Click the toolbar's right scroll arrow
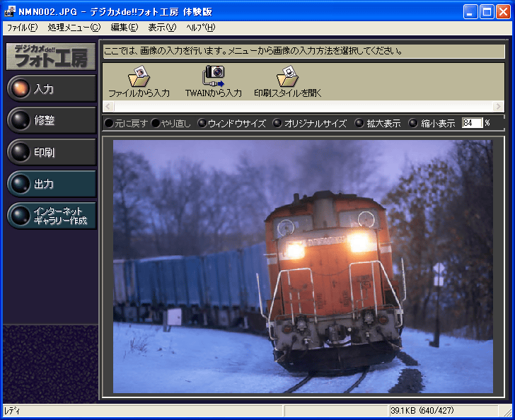This screenshot has width=515, height=420. [499, 106]
